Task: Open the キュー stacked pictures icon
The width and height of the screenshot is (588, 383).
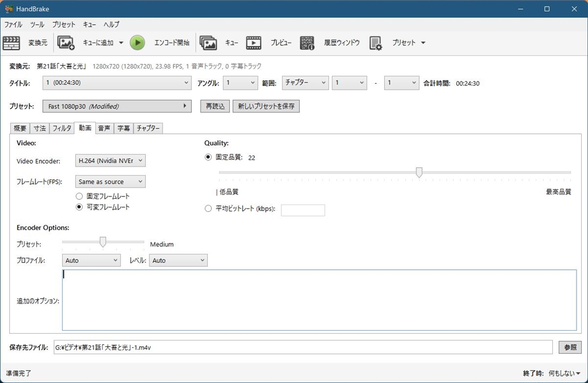Action: [208, 42]
